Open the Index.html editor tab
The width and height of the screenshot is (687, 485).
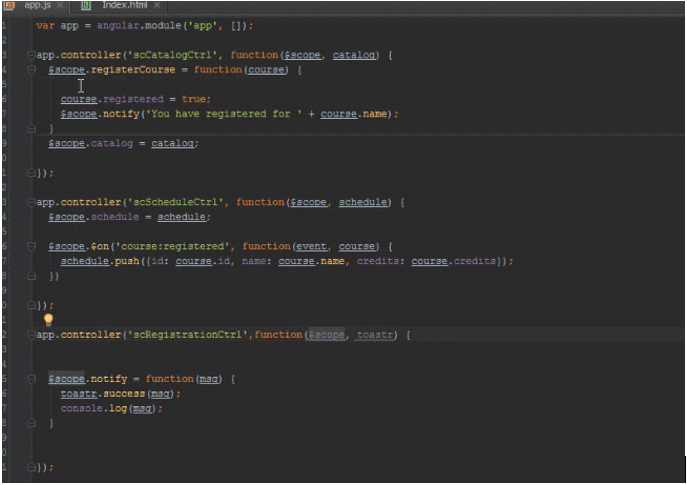pyautogui.click(x=124, y=5)
